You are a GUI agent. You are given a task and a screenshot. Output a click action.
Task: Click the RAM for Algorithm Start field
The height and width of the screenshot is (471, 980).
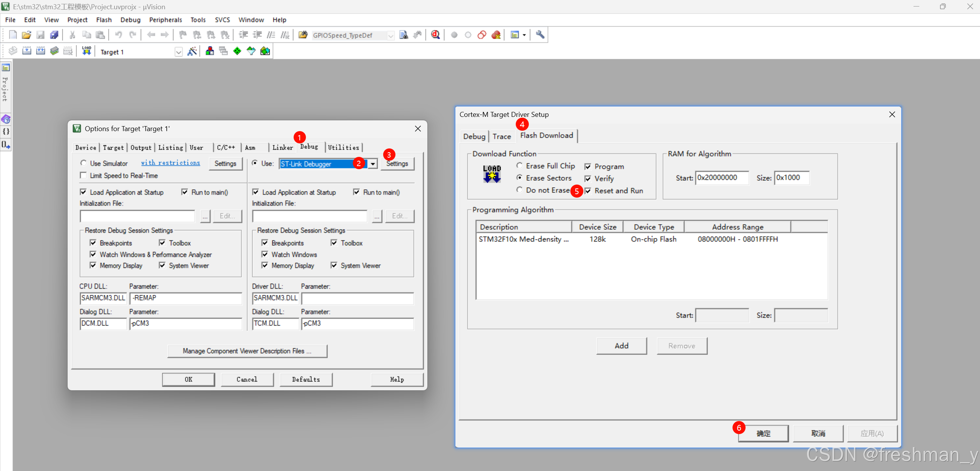[722, 178]
